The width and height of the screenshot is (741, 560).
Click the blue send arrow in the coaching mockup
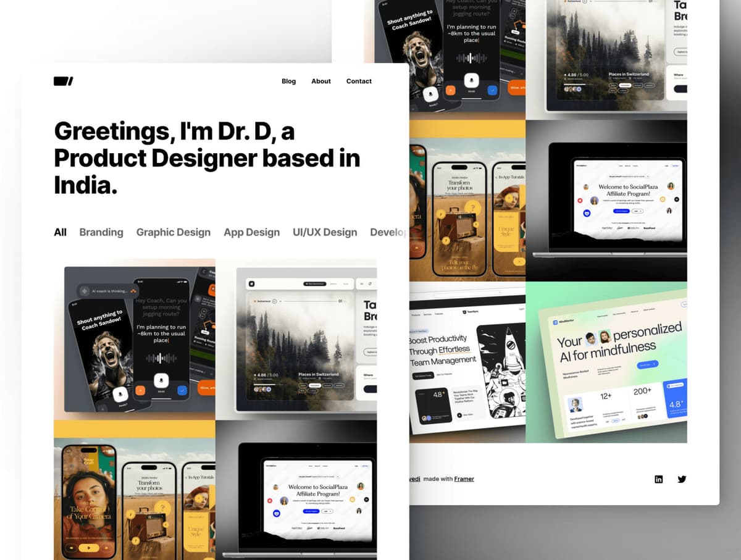tap(182, 390)
